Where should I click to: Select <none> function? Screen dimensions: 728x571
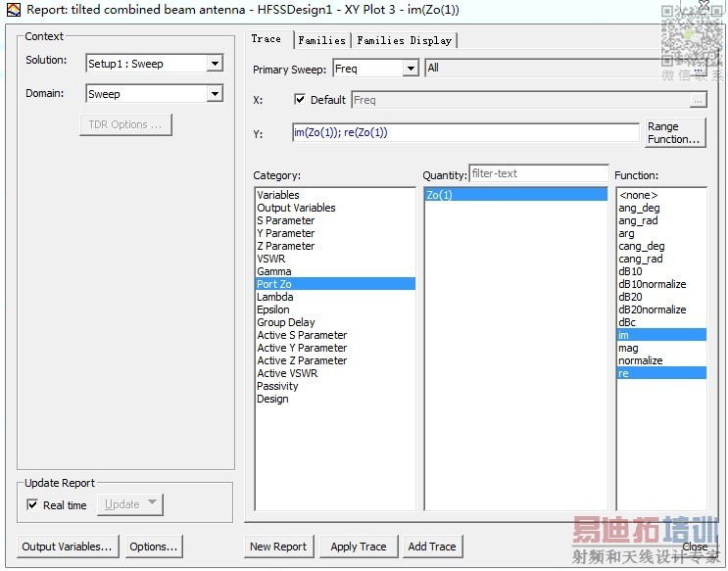tap(661, 195)
